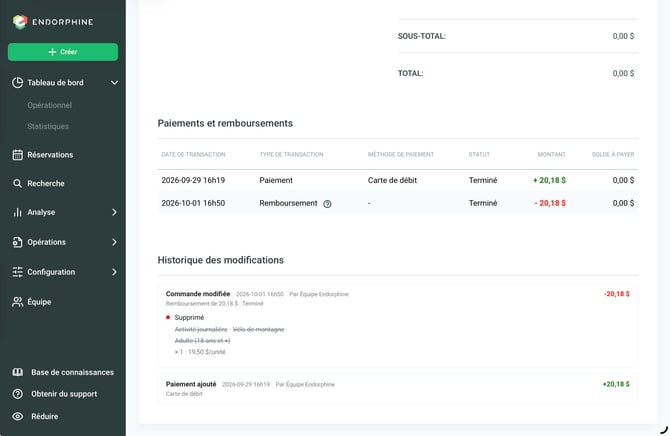The image size is (670, 436).
Task: Go to Réservations in the sidebar
Action: coord(50,155)
